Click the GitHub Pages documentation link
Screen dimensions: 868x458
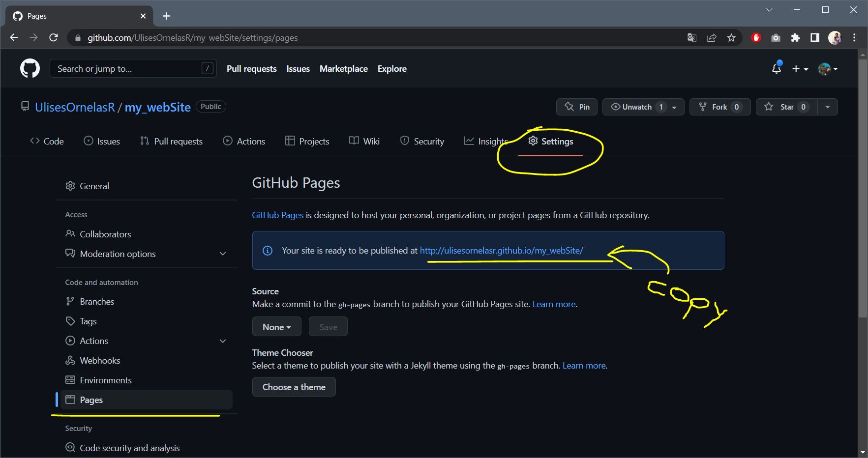point(277,215)
